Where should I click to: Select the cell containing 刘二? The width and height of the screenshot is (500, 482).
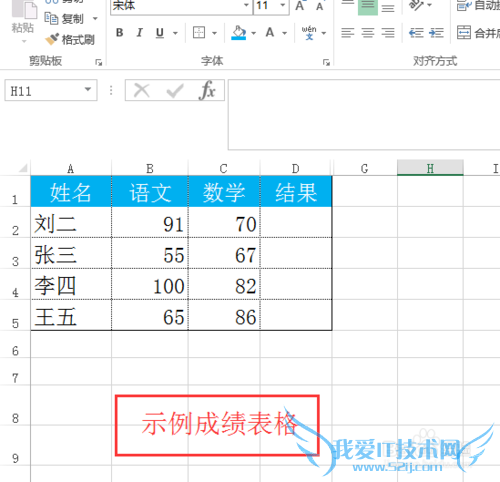(71, 222)
